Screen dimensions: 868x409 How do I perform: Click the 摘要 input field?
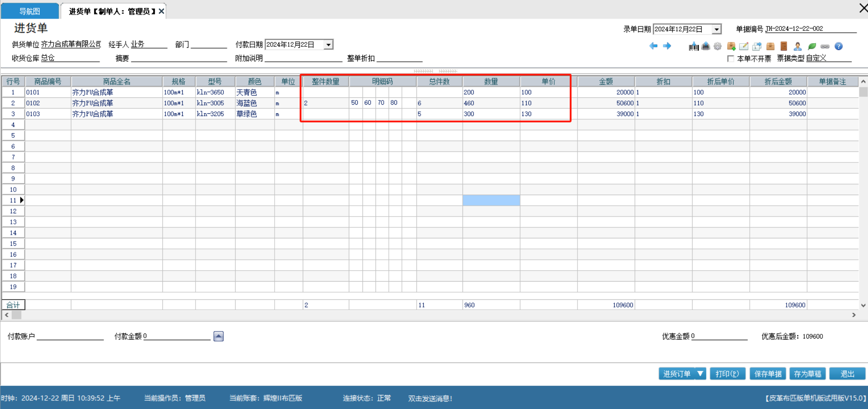point(179,58)
